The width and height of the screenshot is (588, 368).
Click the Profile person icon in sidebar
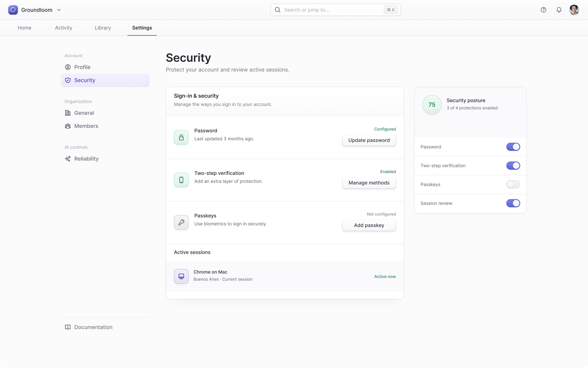pos(68,67)
